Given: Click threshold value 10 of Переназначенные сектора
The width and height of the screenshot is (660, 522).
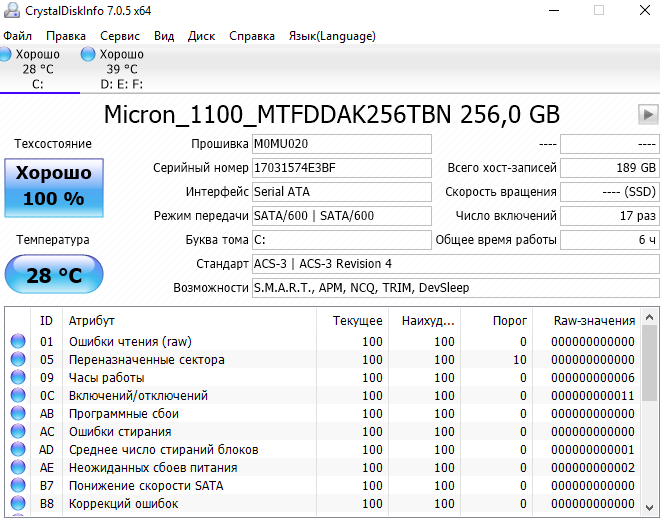Looking at the screenshot, I should click(x=519, y=360).
